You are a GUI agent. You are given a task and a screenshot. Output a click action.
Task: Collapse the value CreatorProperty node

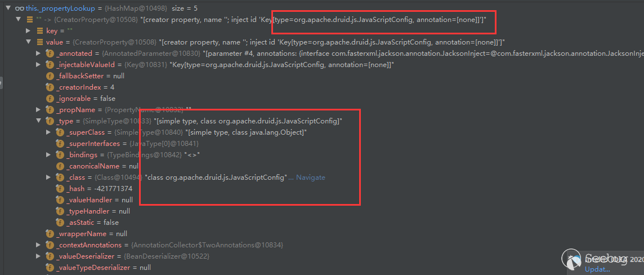click(x=28, y=42)
